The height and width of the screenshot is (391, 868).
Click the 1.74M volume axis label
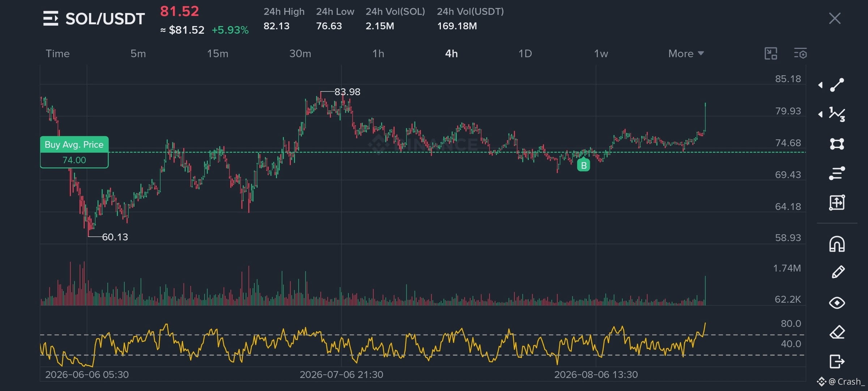click(787, 268)
